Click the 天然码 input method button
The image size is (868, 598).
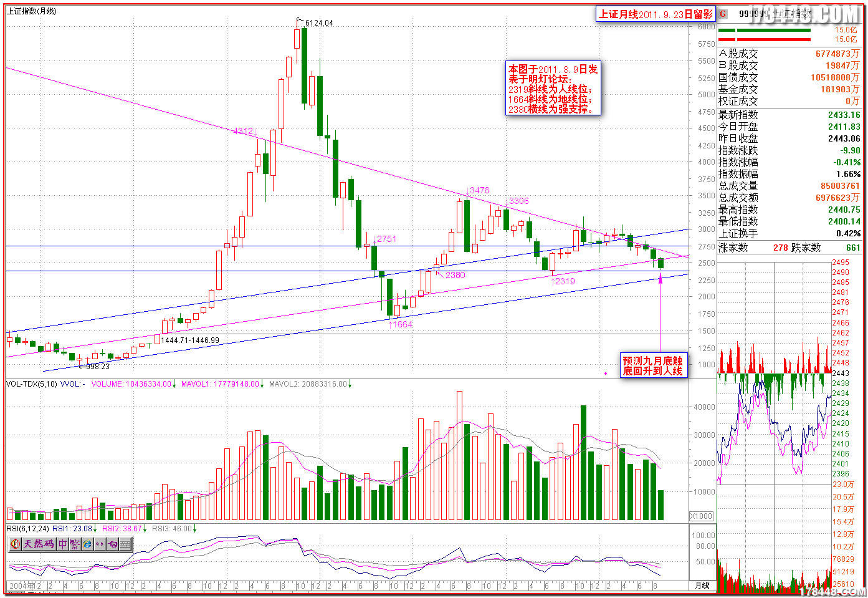coord(39,544)
